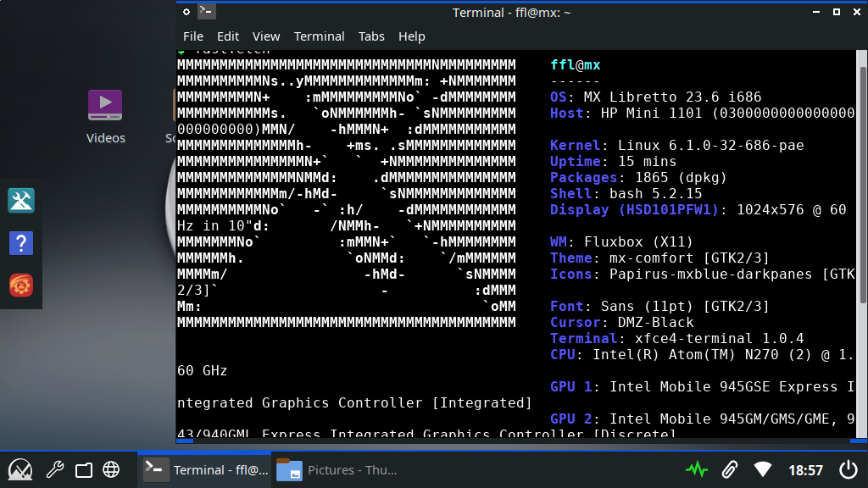This screenshot has height=488, width=868.
Task: Click the Display (HSD101PFW1) line
Action: 698,210
